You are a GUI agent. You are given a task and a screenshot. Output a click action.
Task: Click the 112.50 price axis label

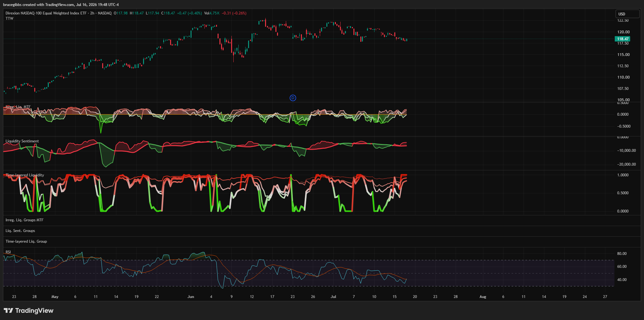pos(623,66)
